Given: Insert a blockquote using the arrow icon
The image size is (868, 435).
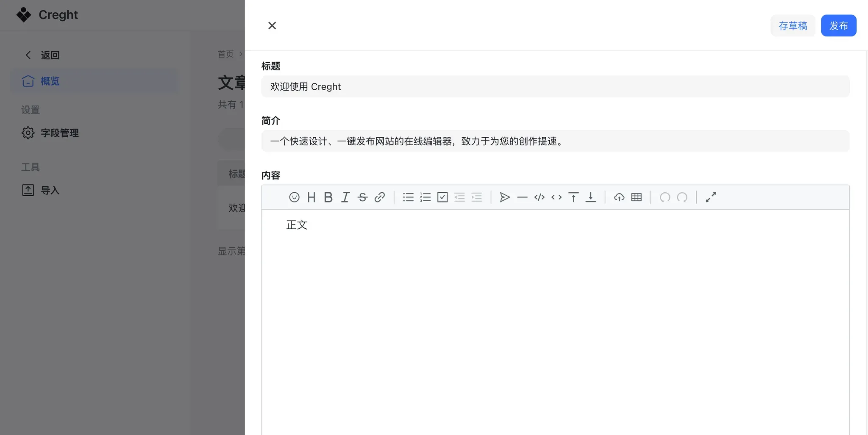Looking at the screenshot, I should point(505,197).
